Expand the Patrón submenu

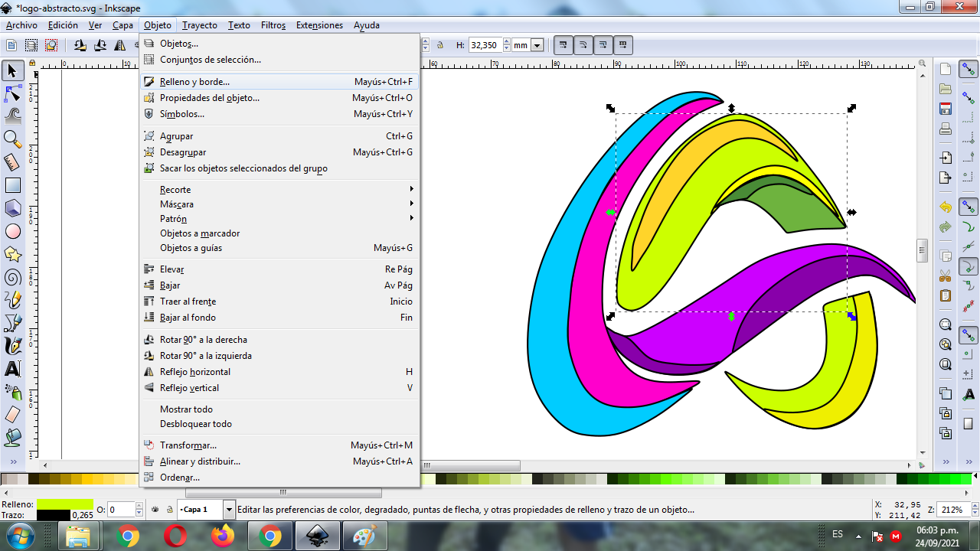(279, 218)
